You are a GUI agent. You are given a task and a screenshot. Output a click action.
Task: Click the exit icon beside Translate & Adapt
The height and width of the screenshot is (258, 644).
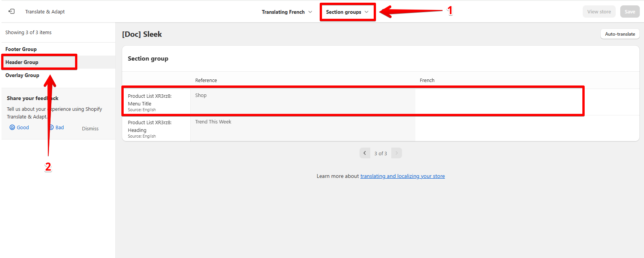[11, 12]
